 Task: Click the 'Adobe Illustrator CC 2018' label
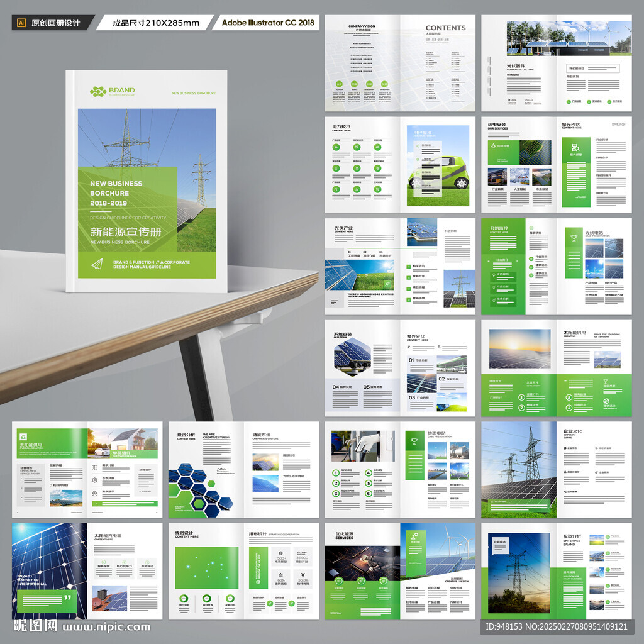click(268, 23)
